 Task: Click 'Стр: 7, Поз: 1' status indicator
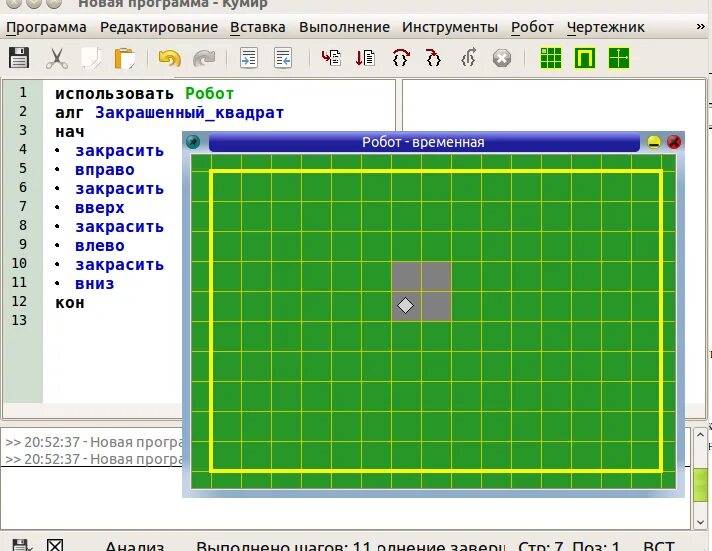click(569, 546)
